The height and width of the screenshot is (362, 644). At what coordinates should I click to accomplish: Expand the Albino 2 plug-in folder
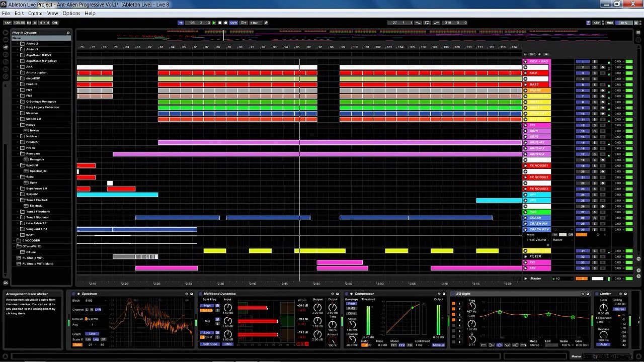coord(17,44)
